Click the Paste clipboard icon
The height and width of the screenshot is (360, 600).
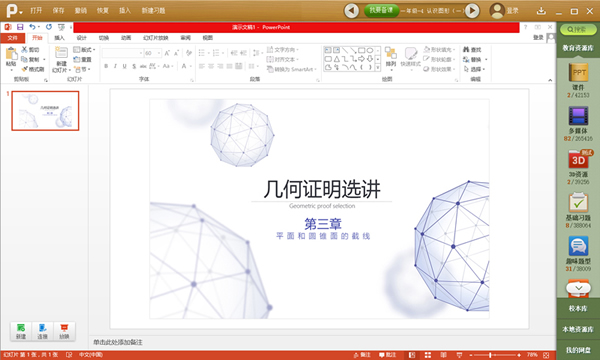(x=11, y=54)
